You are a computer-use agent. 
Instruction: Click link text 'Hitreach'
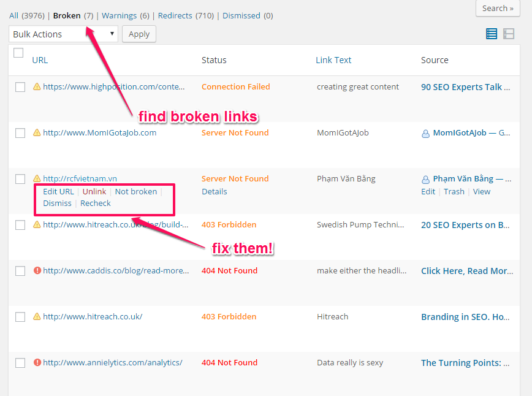[332, 316]
